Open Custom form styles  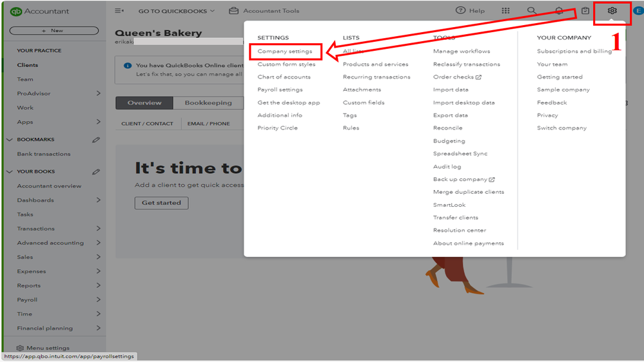coord(286,64)
